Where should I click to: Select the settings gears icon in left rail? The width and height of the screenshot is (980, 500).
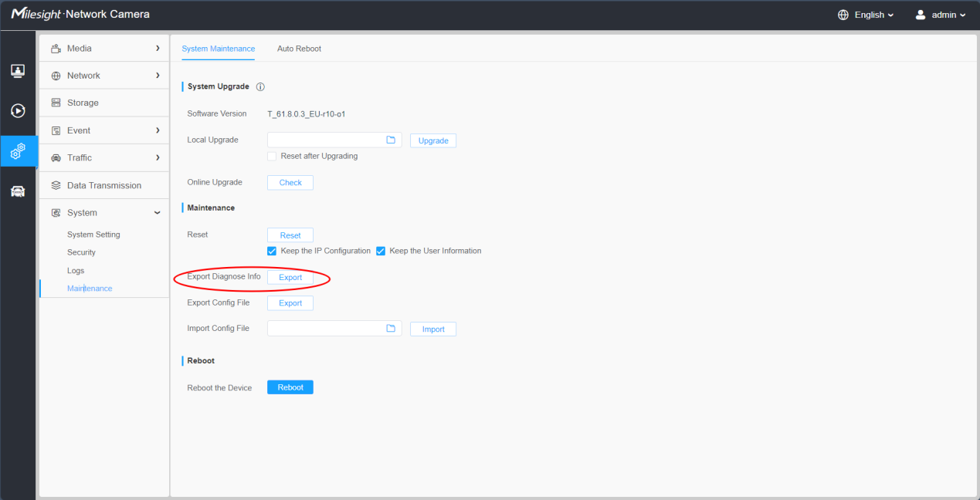[18, 151]
